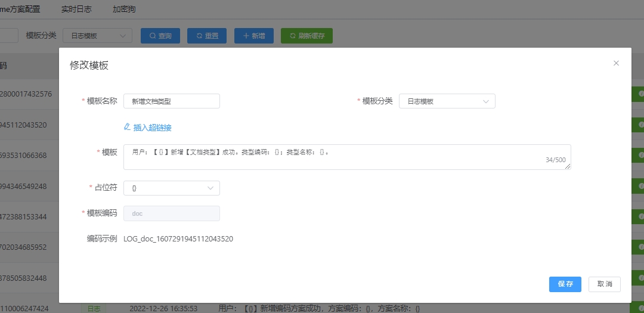The width and height of the screenshot is (644, 313).
Task: Click the table cell 878505832448
Action: (23, 278)
